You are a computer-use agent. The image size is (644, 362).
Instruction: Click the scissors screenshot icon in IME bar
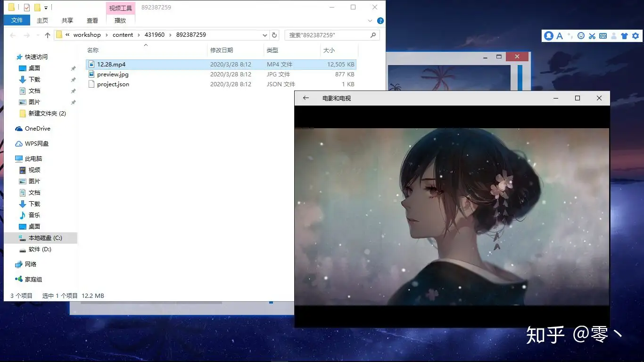coord(592,36)
